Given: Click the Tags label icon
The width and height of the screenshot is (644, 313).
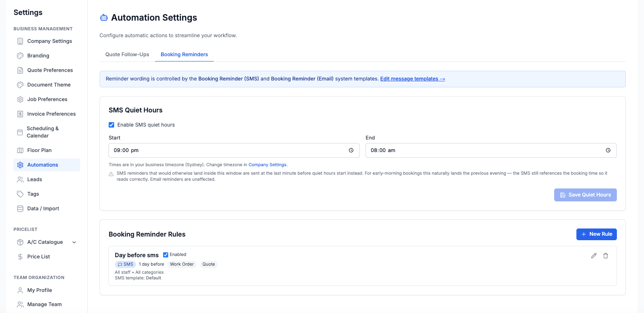Looking at the screenshot, I should [x=20, y=194].
